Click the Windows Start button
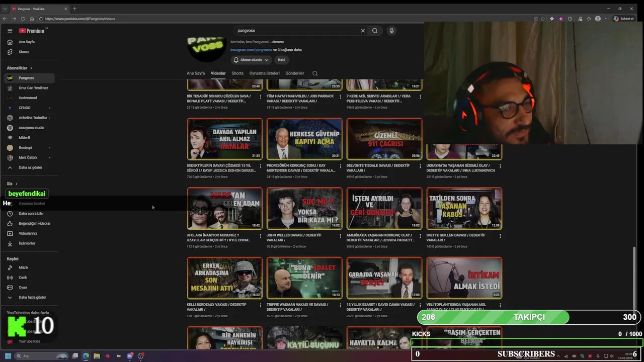 (x=8, y=356)
